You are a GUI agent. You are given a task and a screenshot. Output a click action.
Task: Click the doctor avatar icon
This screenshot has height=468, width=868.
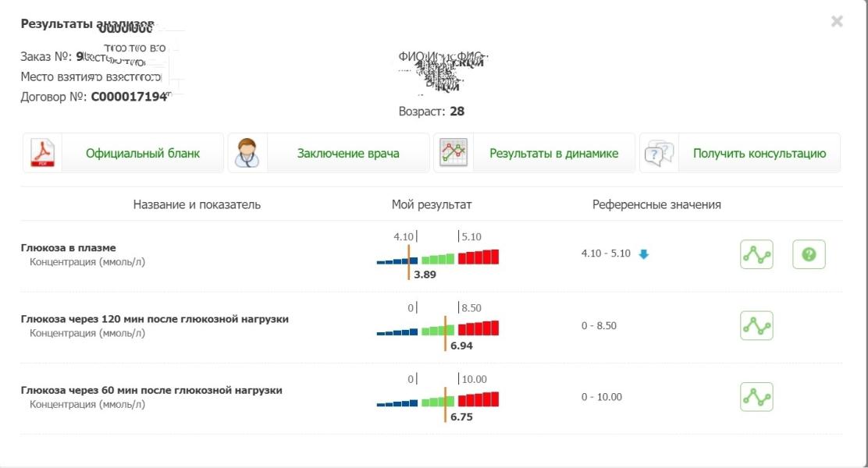point(247,153)
